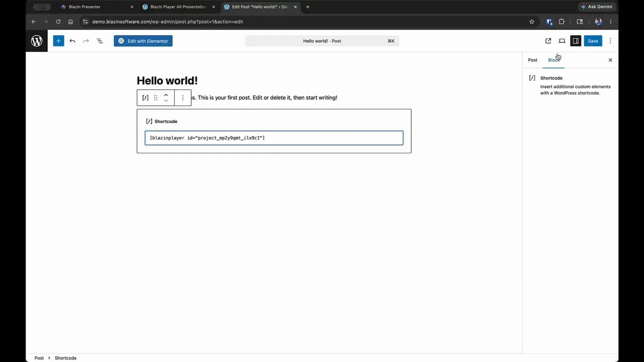Screen dimensions: 644x362
Task: Toggle the settings sidebar panel
Action: tap(576, 41)
